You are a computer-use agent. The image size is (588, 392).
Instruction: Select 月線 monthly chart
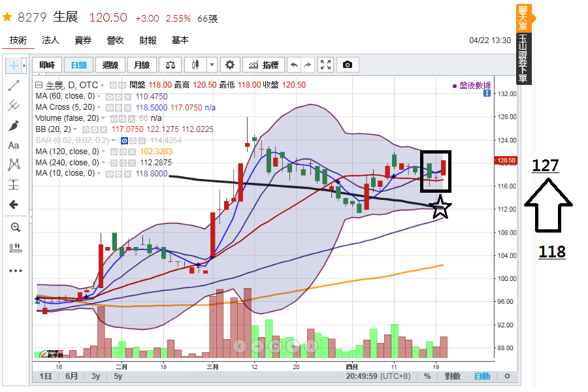[x=142, y=65]
